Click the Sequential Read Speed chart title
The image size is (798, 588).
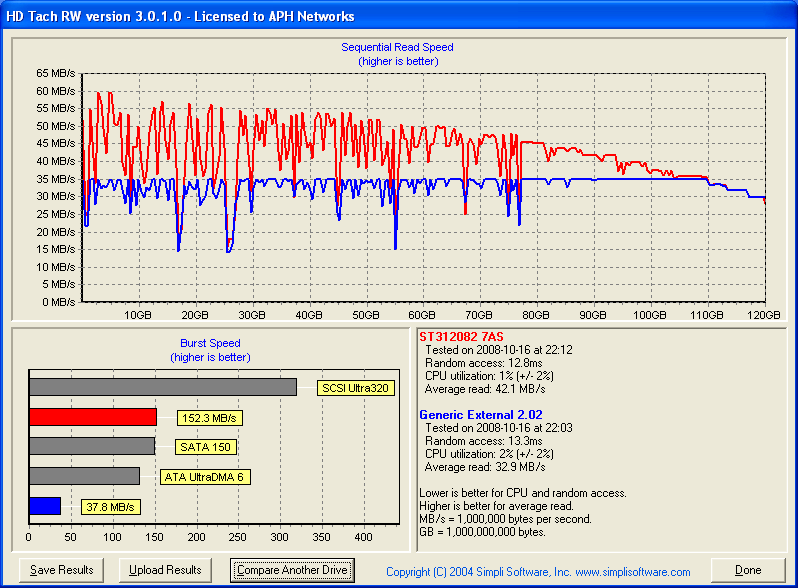click(397, 47)
